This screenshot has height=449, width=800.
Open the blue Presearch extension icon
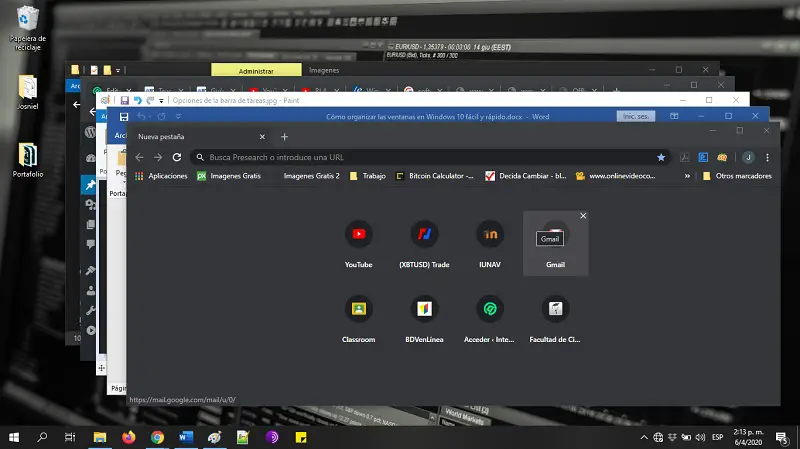click(x=703, y=157)
